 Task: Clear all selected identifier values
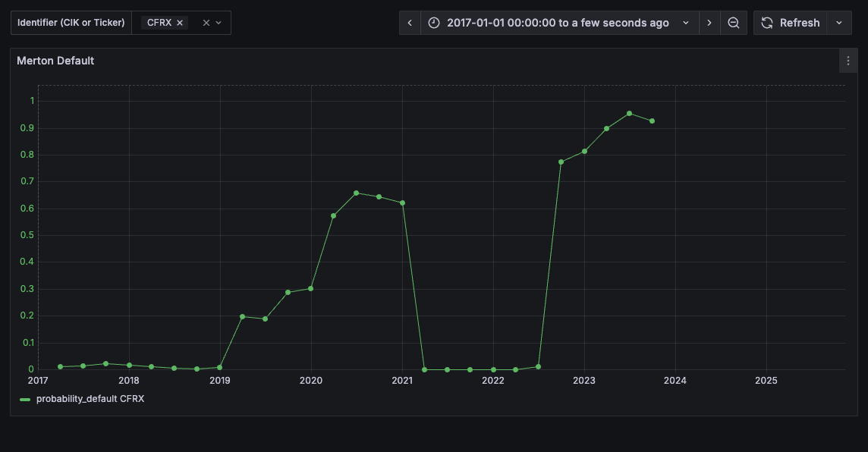[206, 23]
